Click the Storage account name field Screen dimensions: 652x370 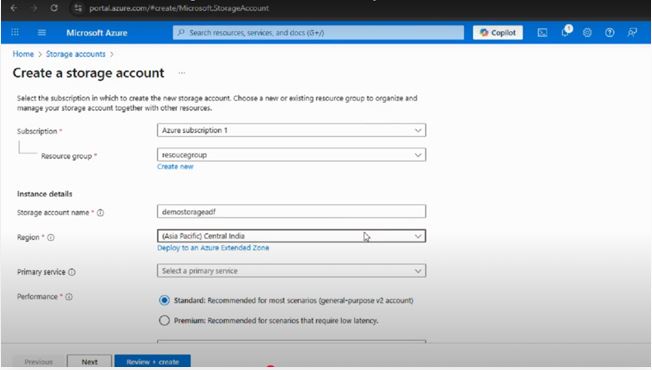[x=291, y=211]
